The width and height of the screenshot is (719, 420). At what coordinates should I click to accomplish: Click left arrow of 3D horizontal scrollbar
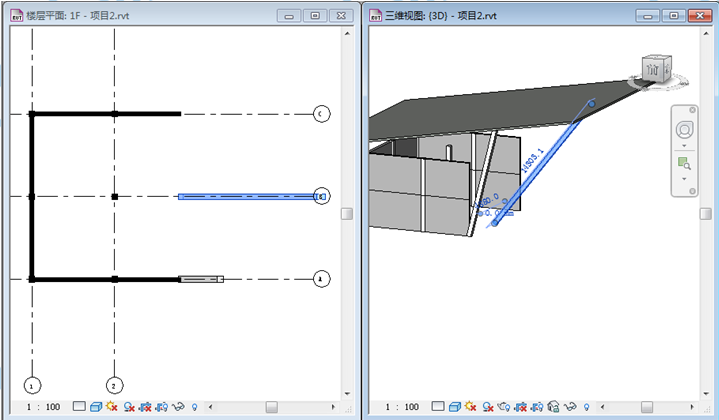point(603,407)
